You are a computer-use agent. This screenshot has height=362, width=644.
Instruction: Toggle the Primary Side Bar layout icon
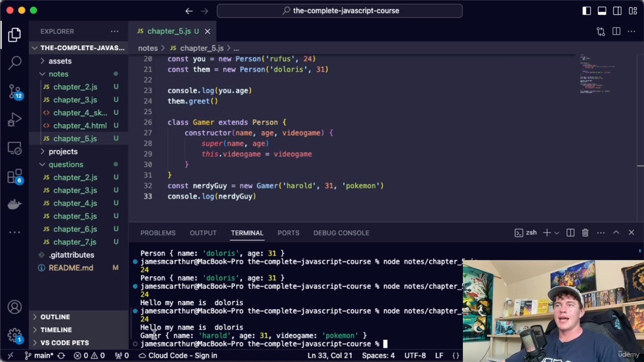[587, 11]
